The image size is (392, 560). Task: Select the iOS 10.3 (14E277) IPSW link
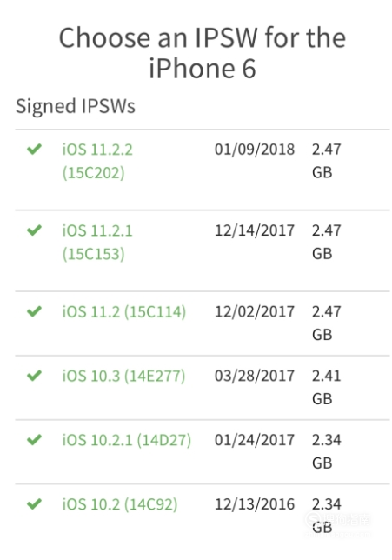(x=123, y=376)
